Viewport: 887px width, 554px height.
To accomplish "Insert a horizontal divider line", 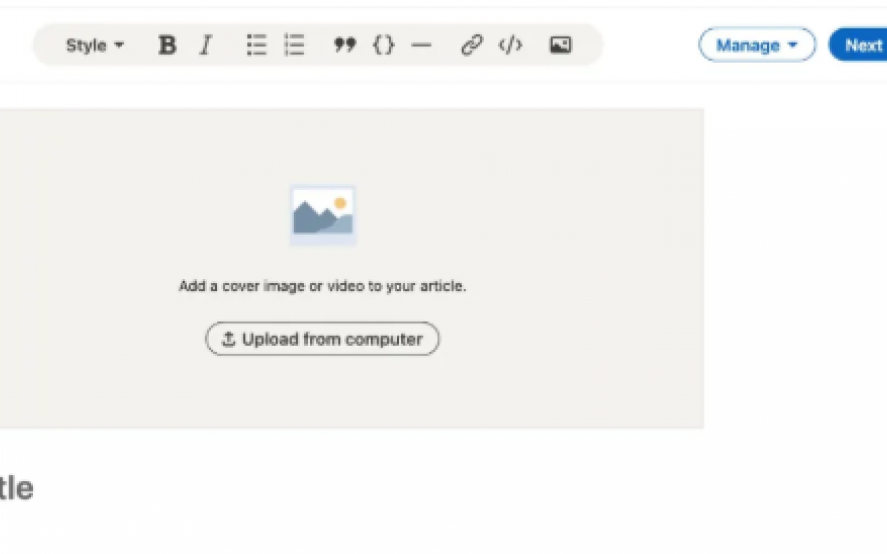I will coord(421,45).
